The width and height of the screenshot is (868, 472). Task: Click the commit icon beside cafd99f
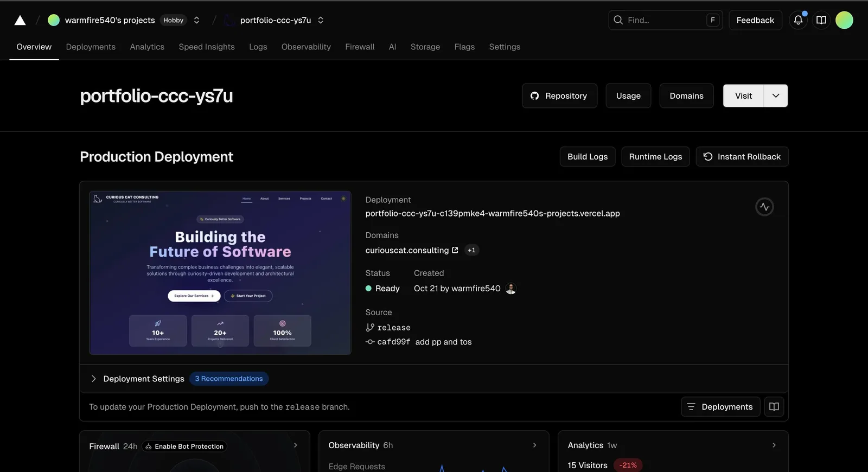point(370,342)
